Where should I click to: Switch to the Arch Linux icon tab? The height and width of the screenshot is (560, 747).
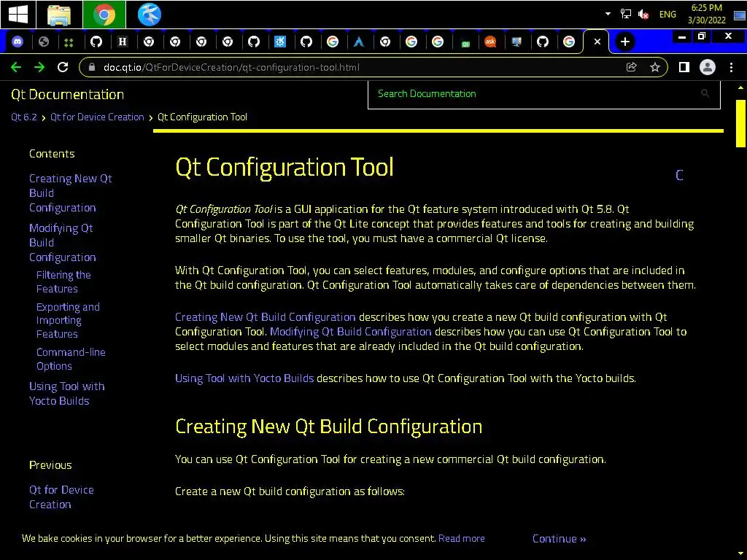coord(359,42)
